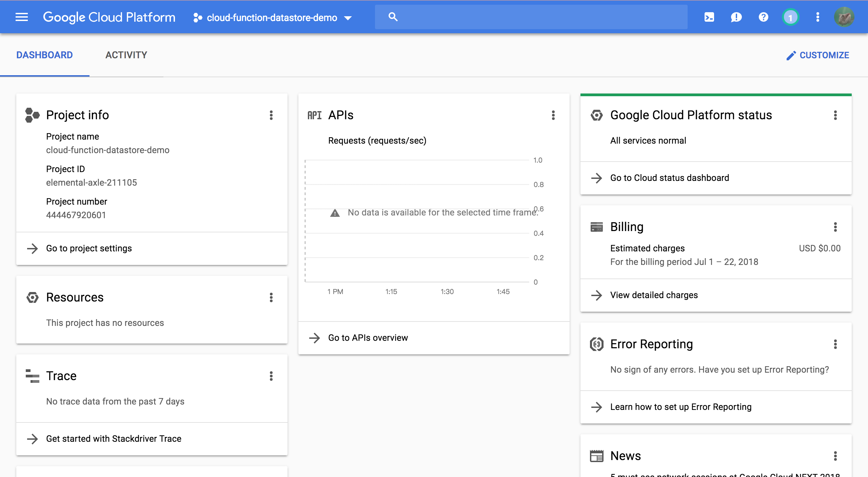Open Trace card three-dot menu
Image resolution: width=868 pixels, height=477 pixels.
point(271,376)
